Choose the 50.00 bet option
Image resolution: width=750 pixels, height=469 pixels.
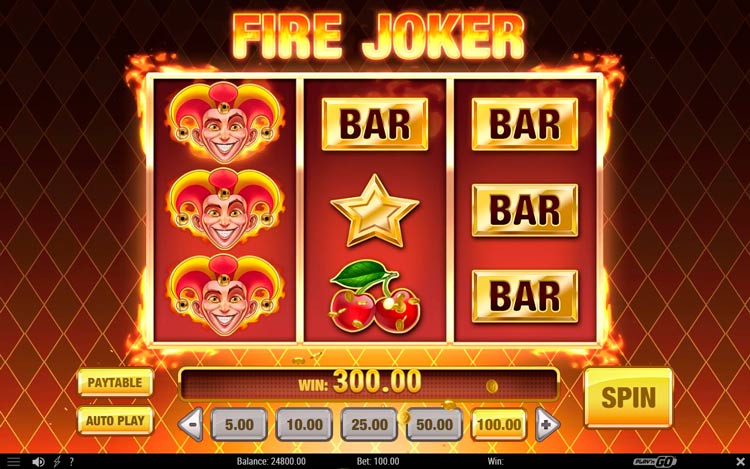(x=434, y=425)
